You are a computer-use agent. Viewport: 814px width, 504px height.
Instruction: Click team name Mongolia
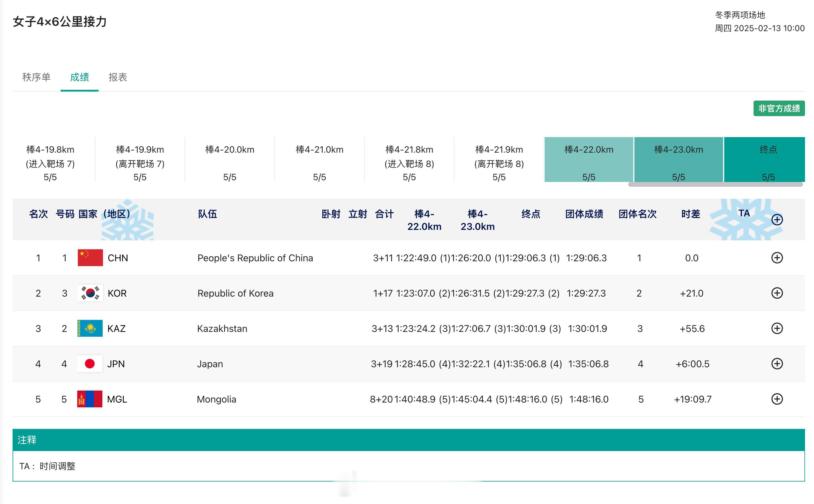click(x=216, y=399)
